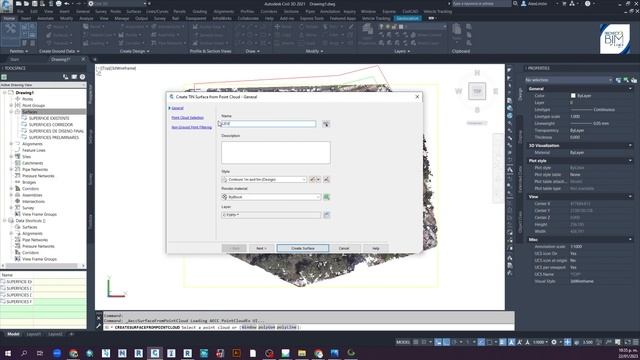Image resolution: width=640 pixels, height=360 pixels.
Task: Open the layer selection icon beside Layer field
Action: 327,215
